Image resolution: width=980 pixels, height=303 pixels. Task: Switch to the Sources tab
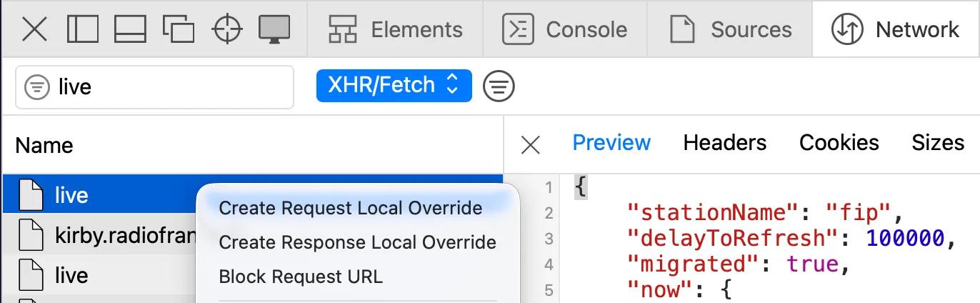tap(730, 29)
